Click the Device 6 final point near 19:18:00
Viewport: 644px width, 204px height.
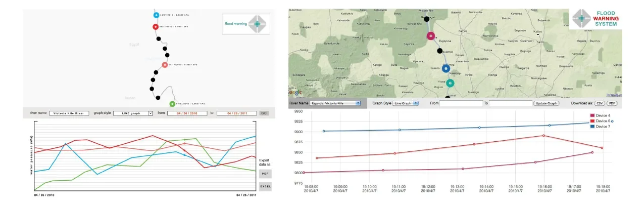click(x=602, y=148)
